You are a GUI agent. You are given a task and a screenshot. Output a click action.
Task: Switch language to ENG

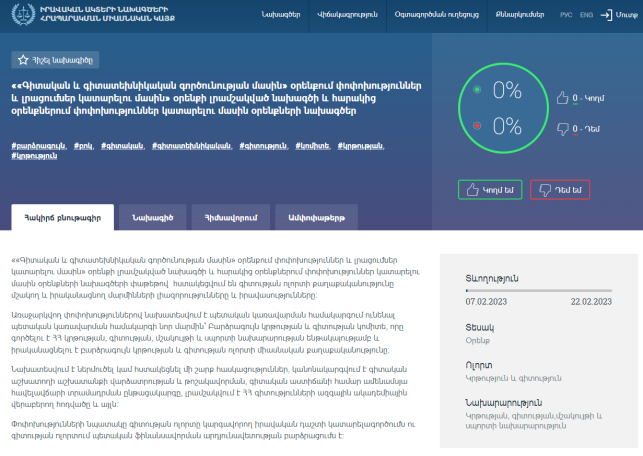tap(586, 15)
